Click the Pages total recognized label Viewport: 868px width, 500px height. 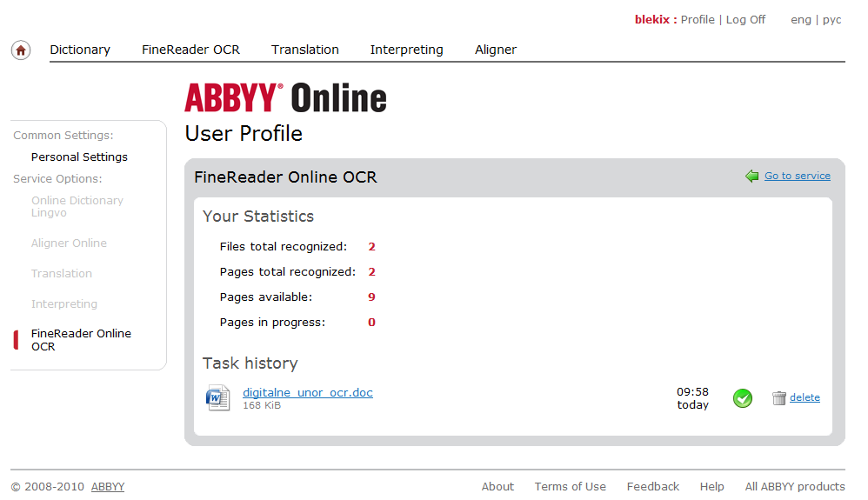tap(288, 272)
